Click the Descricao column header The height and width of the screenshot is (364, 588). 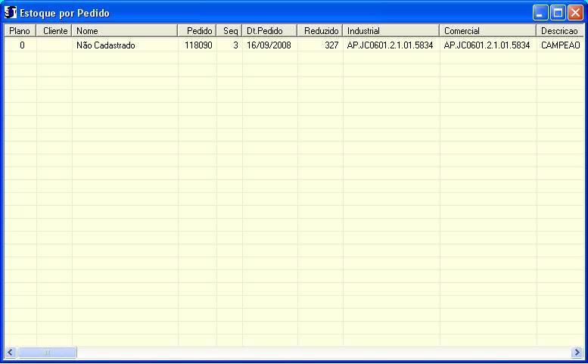coord(559,31)
